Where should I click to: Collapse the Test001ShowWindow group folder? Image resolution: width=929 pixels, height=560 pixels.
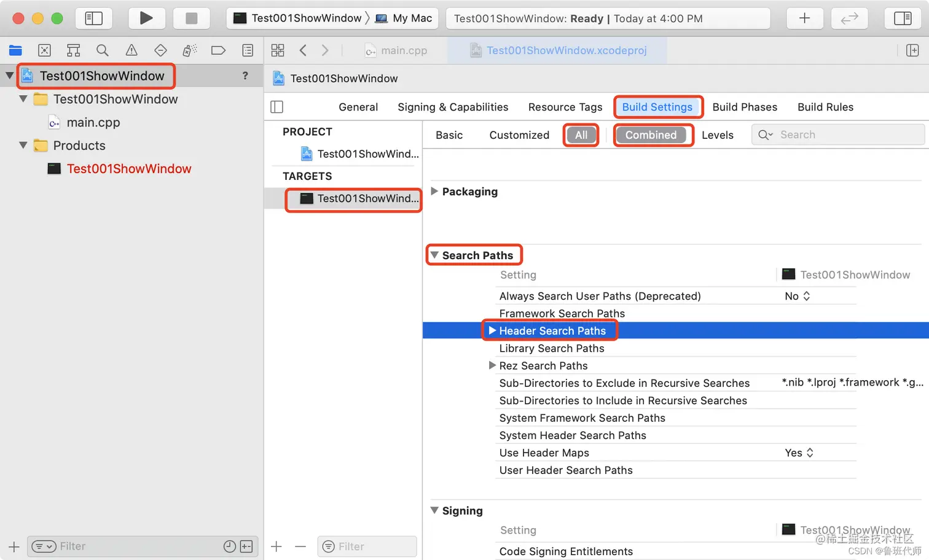pyautogui.click(x=23, y=99)
